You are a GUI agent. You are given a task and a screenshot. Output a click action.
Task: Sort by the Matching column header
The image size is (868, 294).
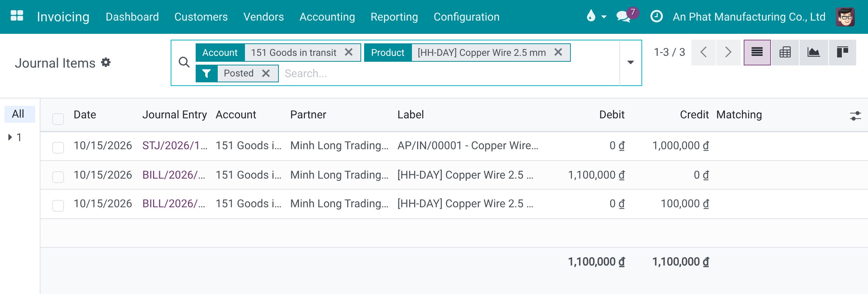coord(739,115)
